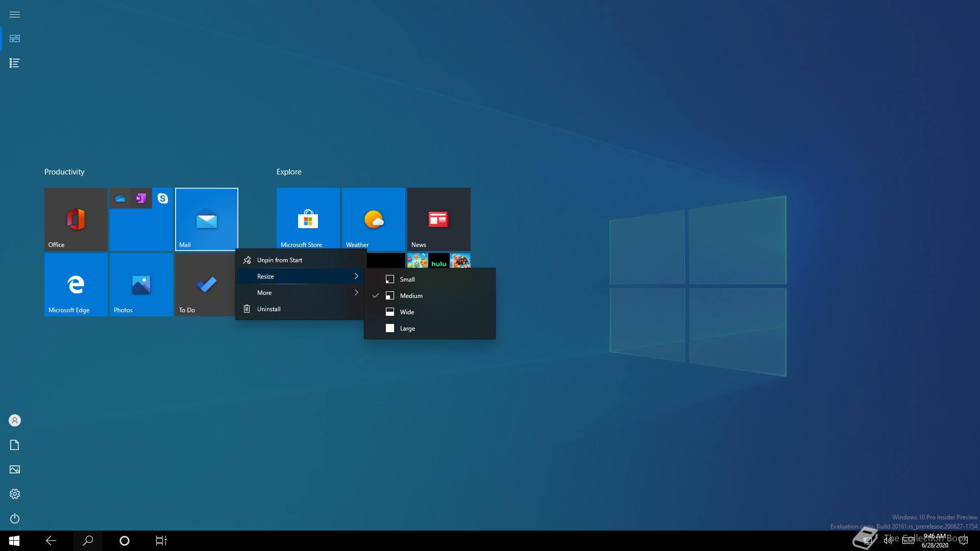Open Settings gear icon

15,494
